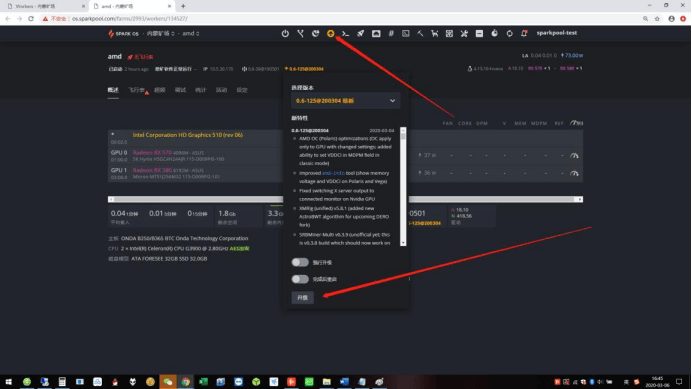
Task: Click the rocket icon in toolbar
Action: click(361, 34)
